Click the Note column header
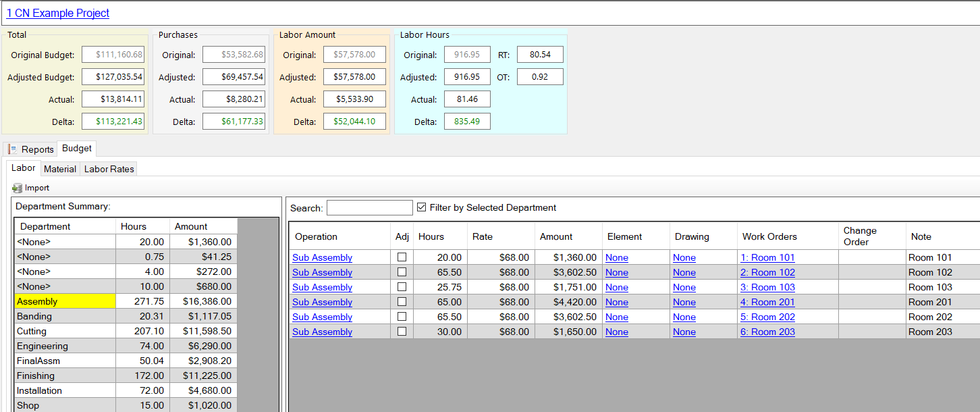 [x=943, y=236]
